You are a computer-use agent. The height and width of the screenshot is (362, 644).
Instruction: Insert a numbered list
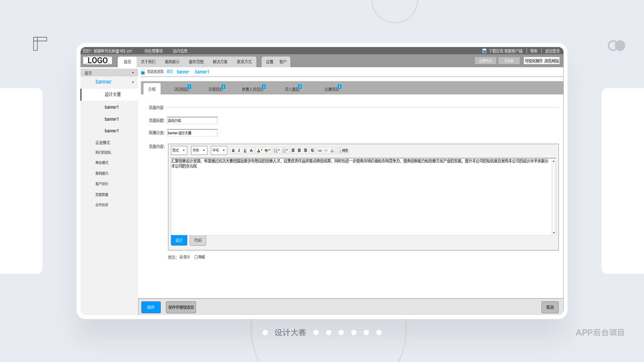pos(277,151)
